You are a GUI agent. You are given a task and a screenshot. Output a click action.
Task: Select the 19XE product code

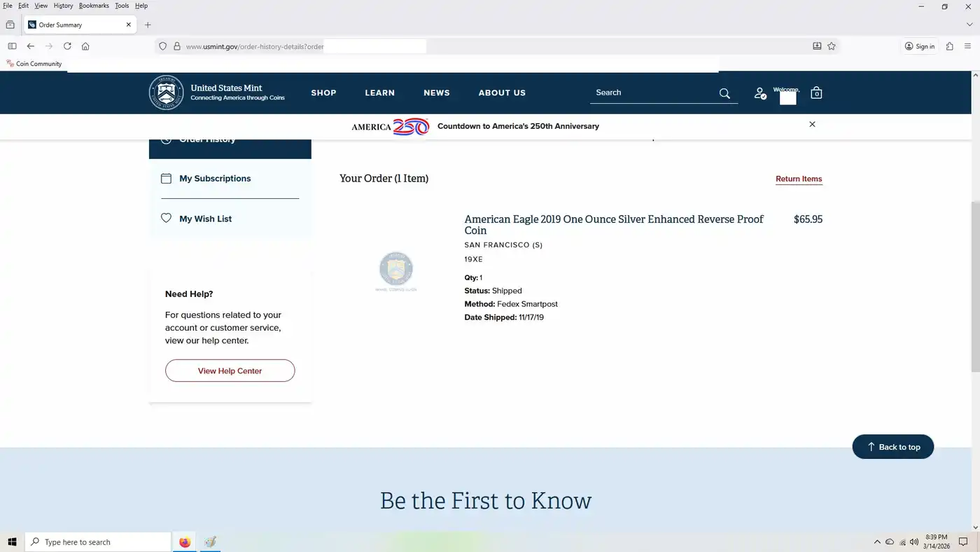[474, 259]
